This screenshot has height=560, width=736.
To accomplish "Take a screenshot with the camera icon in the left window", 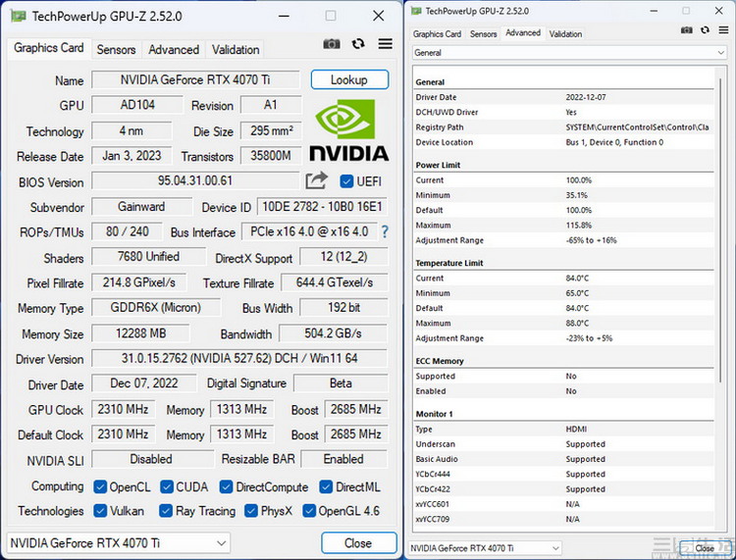I will pyautogui.click(x=332, y=44).
